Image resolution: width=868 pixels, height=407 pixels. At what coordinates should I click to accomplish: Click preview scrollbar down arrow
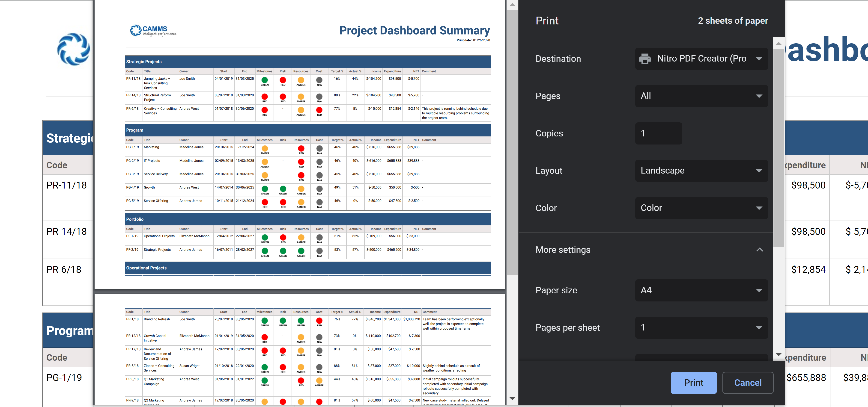pyautogui.click(x=512, y=399)
